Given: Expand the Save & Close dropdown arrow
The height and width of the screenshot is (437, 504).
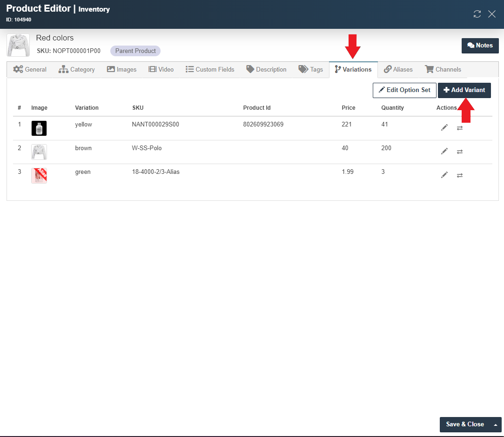Looking at the screenshot, I should [x=496, y=425].
